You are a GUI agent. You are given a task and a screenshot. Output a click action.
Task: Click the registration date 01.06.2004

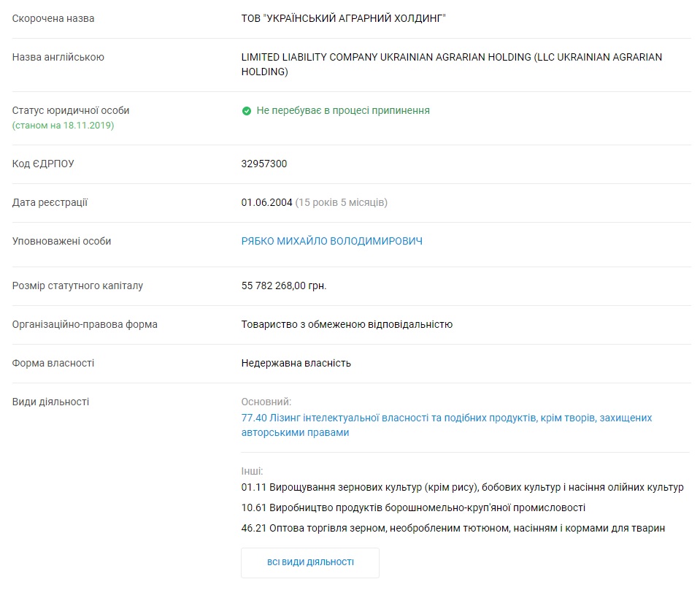[x=266, y=202]
